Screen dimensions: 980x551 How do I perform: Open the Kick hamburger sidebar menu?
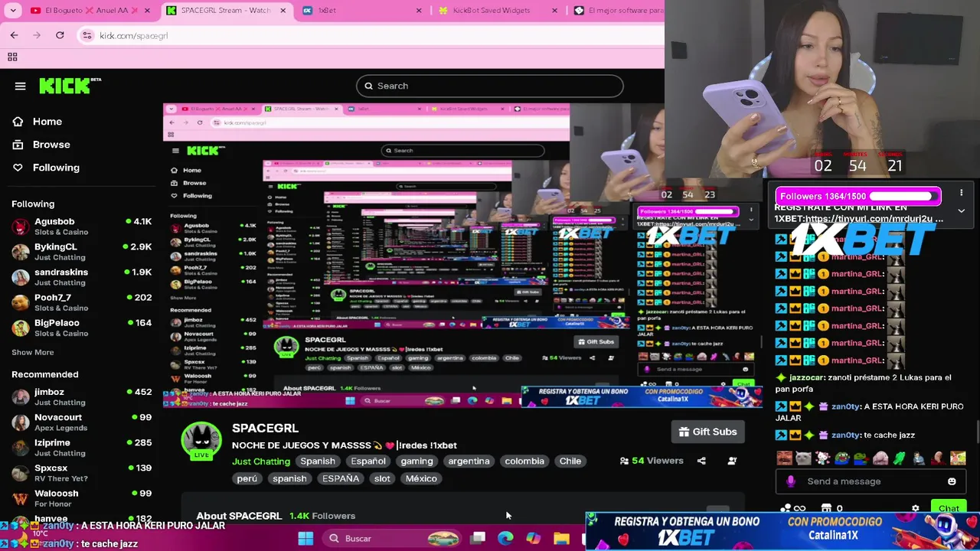pos(20,86)
